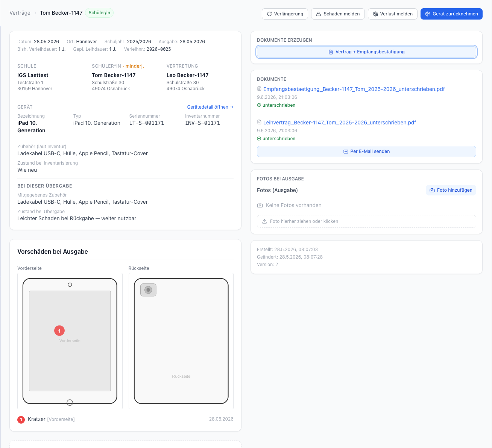The width and height of the screenshot is (492, 448).
Task: Click warning triangle icon in Schaden melden
Action: 319,14
